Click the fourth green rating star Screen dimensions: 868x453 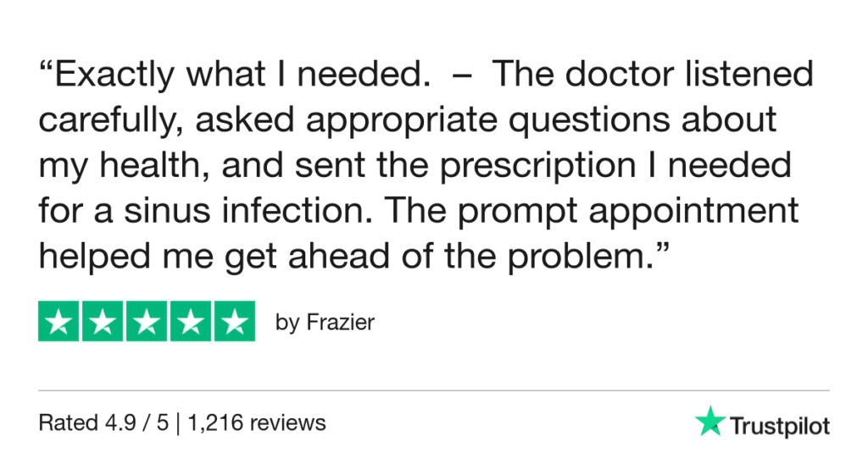(190, 322)
